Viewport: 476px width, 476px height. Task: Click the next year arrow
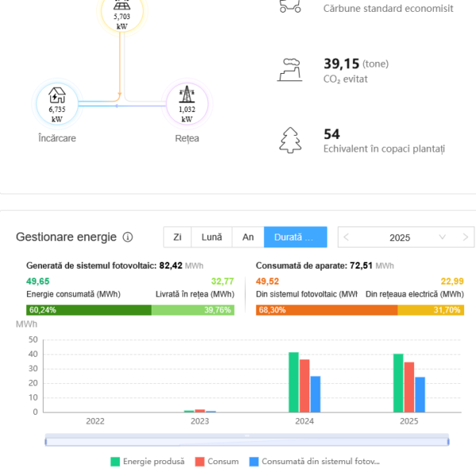(465, 237)
